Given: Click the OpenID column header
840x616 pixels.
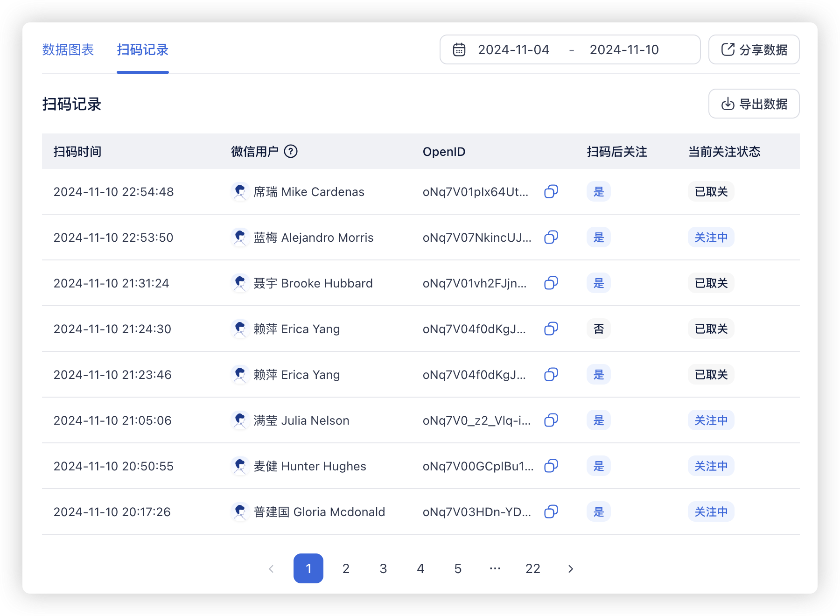Looking at the screenshot, I should pyautogui.click(x=444, y=151).
